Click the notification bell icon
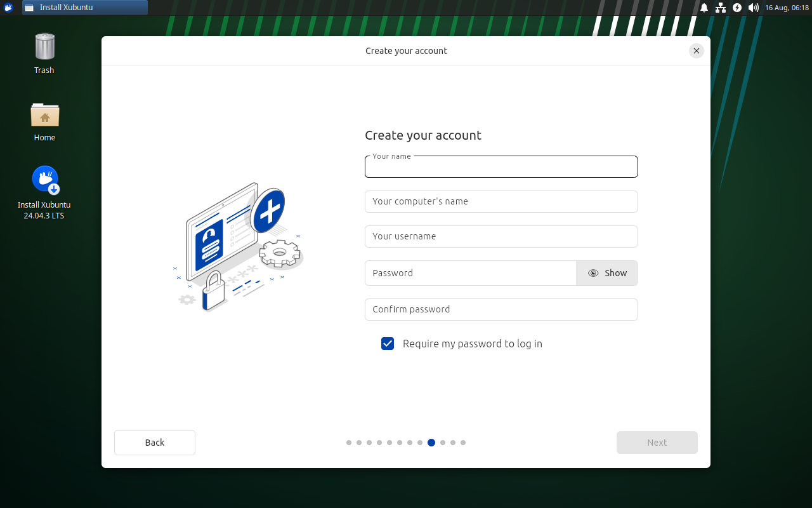The height and width of the screenshot is (508, 812). click(x=704, y=8)
